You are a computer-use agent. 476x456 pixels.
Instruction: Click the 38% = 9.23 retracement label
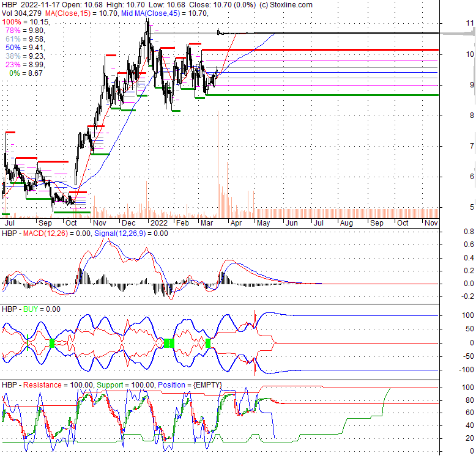(x=26, y=56)
